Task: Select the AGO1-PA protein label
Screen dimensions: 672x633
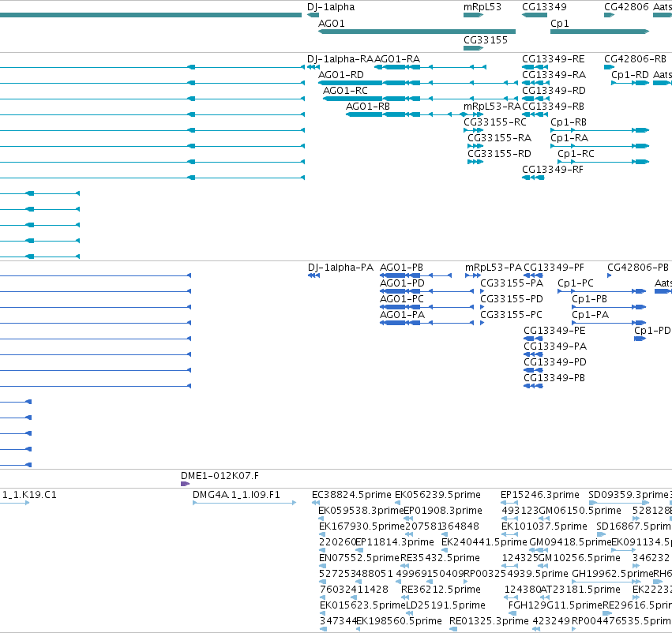Action: pyautogui.click(x=402, y=315)
